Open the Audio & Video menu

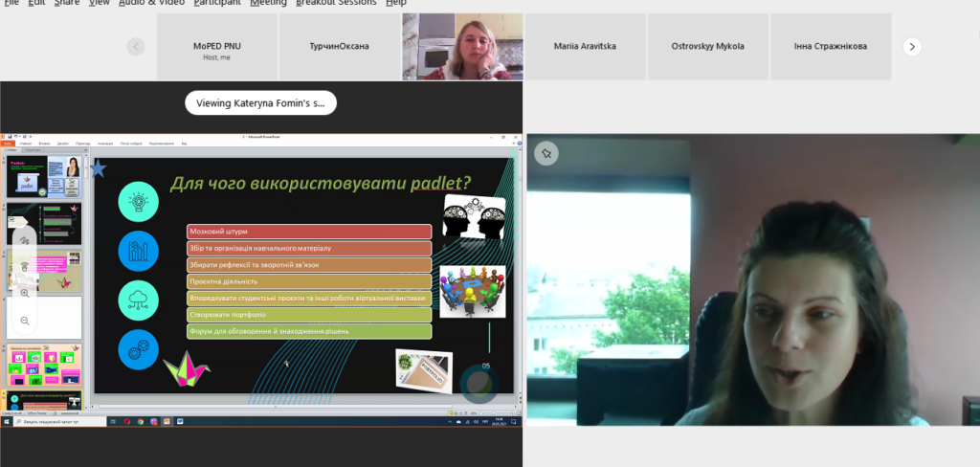point(151,3)
